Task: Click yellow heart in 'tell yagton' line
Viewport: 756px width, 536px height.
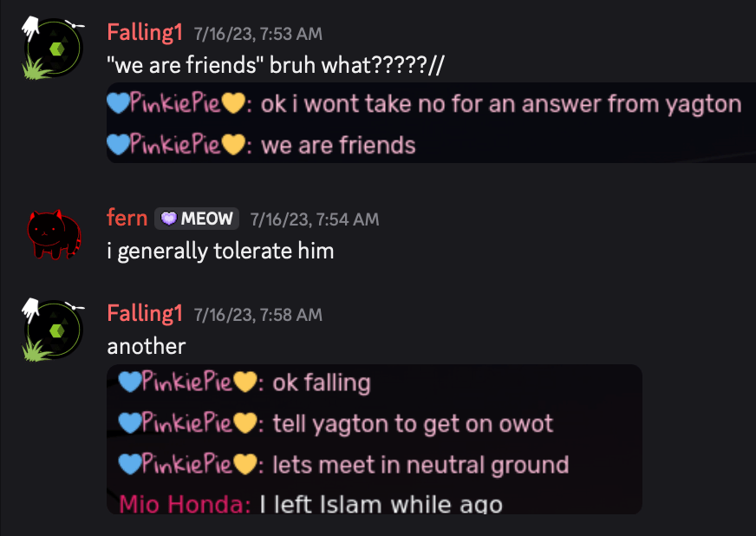Action: tap(245, 423)
